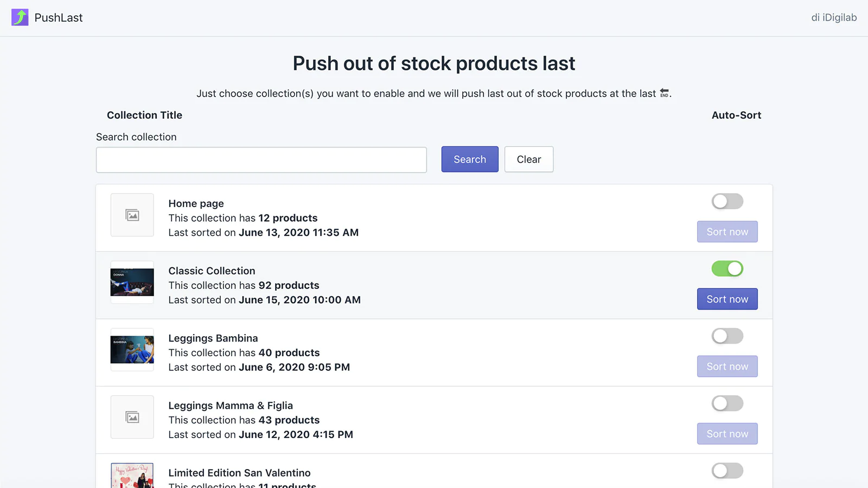
Task: Click Sort now for Classic Collection
Action: pos(727,299)
